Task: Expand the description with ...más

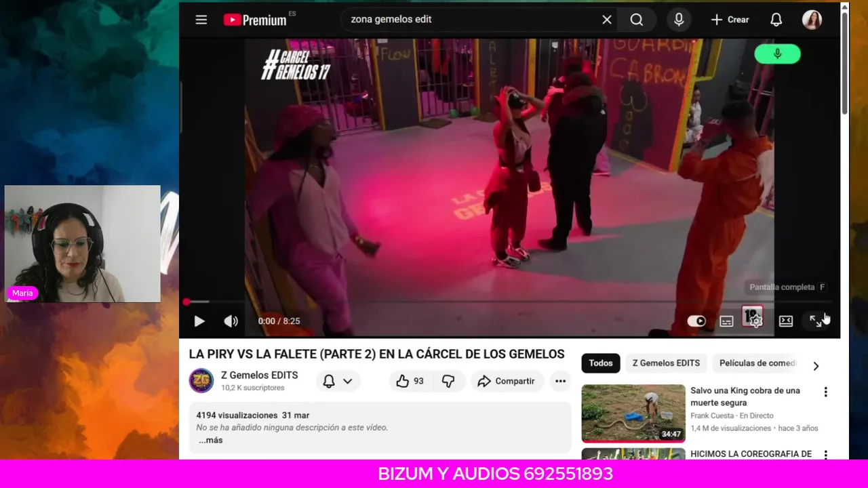Action: coord(210,441)
